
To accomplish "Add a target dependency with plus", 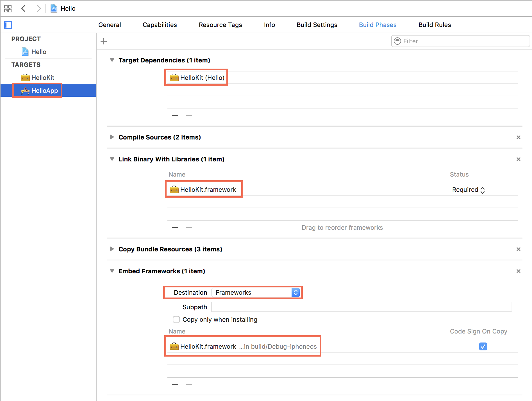I will pos(175,116).
